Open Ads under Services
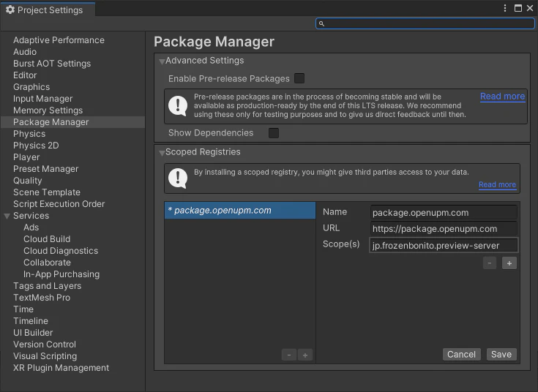 coord(31,227)
